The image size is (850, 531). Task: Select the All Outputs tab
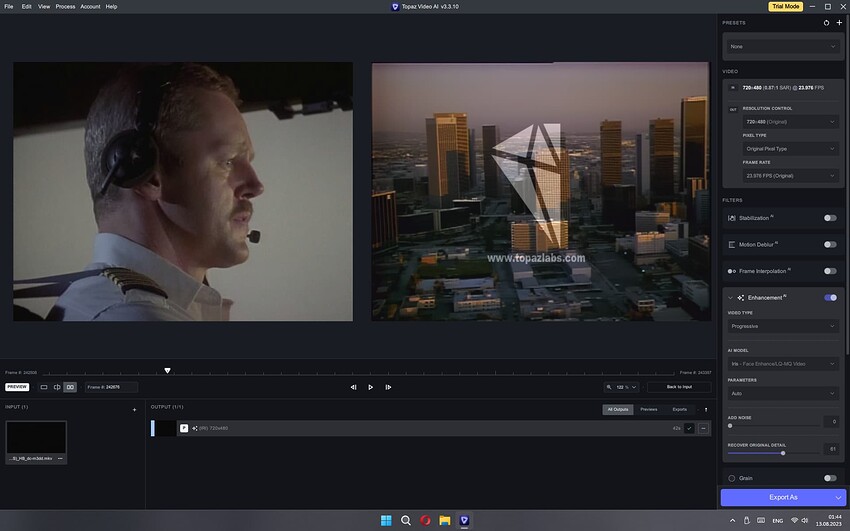click(x=617, y=410)
